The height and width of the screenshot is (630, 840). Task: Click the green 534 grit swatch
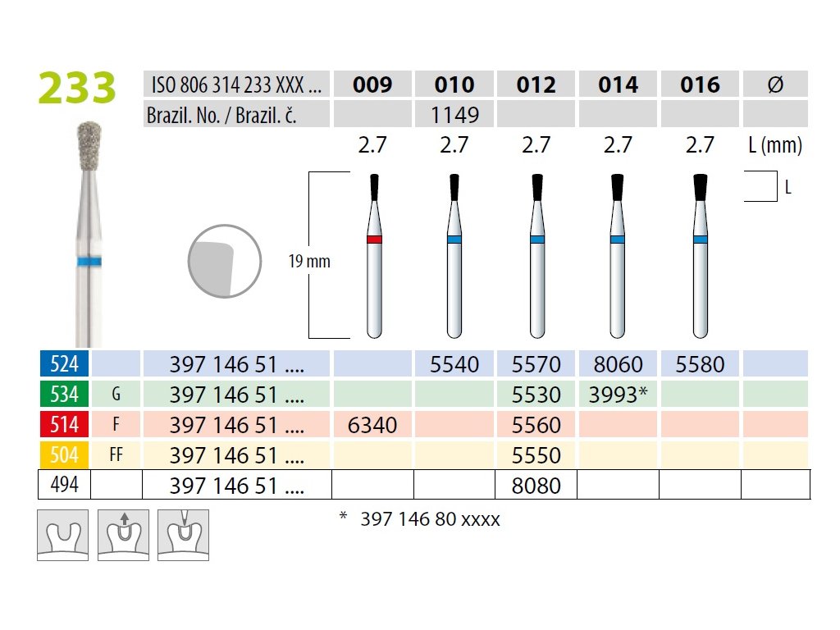coord(63,394)
